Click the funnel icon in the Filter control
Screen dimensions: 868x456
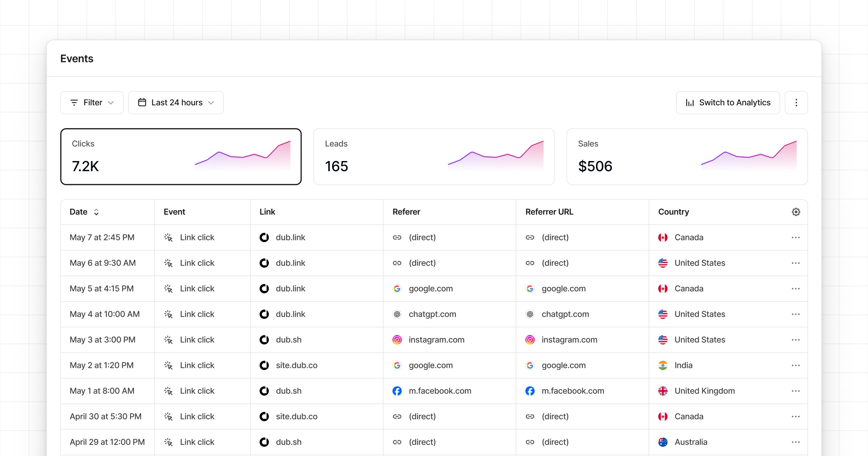75,102
